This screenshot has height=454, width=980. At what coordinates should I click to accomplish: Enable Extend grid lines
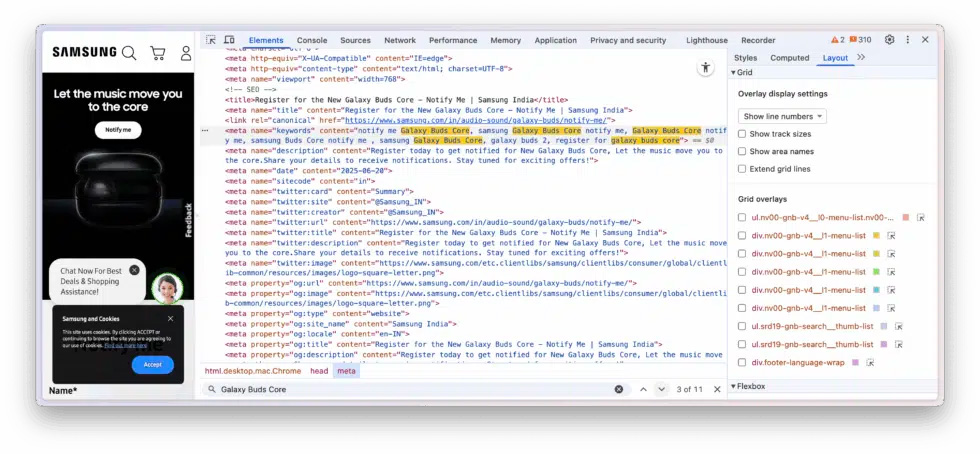click(x=742, y=169)
